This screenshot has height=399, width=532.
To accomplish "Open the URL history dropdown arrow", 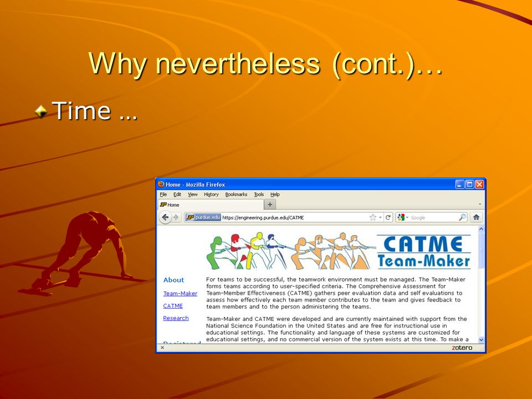I will (380, 217).
